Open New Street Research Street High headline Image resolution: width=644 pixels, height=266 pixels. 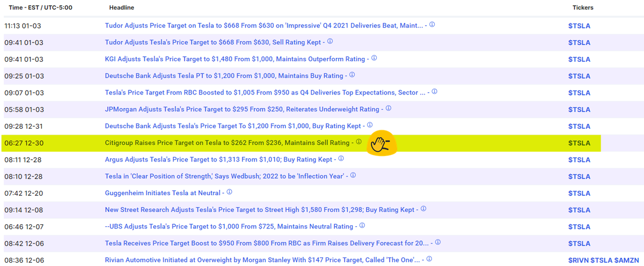(x=260, y=210)
